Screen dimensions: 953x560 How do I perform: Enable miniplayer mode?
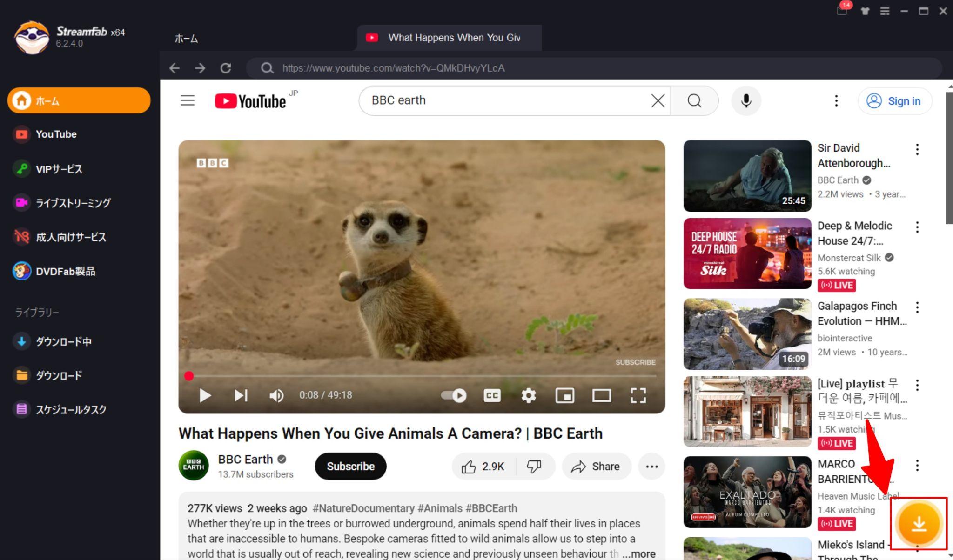point(565,395)
